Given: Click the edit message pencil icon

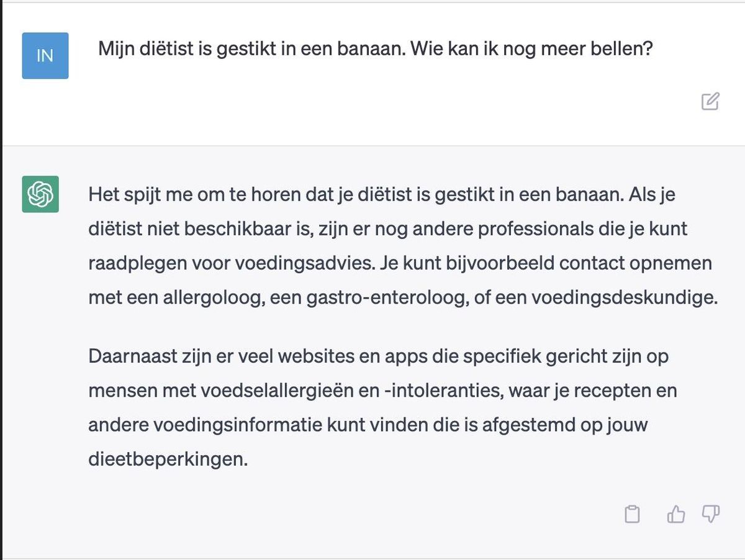Looking at the screenshot, I should [x=710, y=101].
